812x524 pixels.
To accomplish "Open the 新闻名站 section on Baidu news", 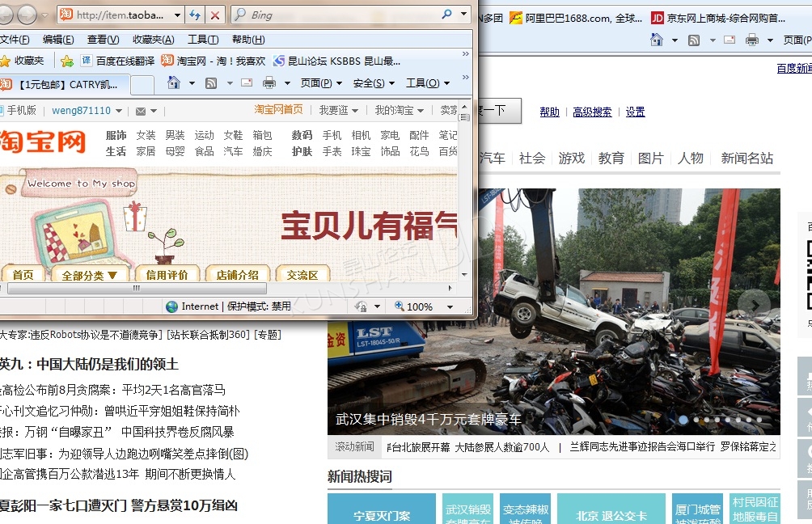I will coord(746,158).
